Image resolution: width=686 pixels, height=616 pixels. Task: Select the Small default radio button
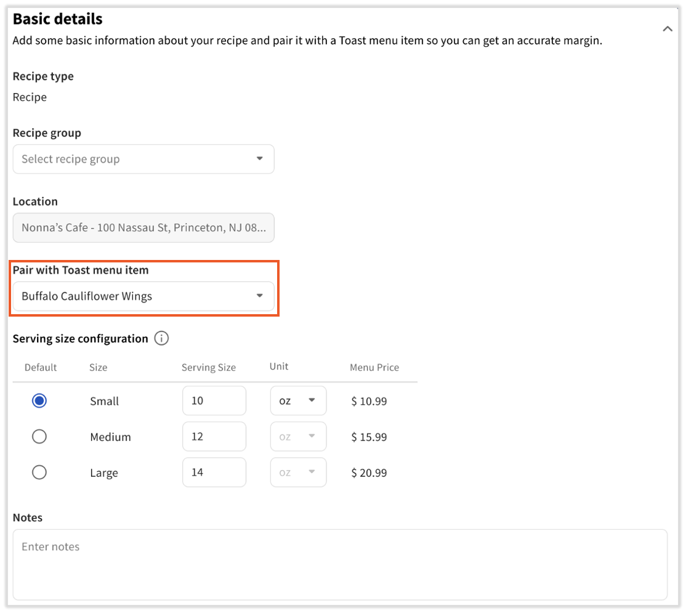tap(39, 401)
